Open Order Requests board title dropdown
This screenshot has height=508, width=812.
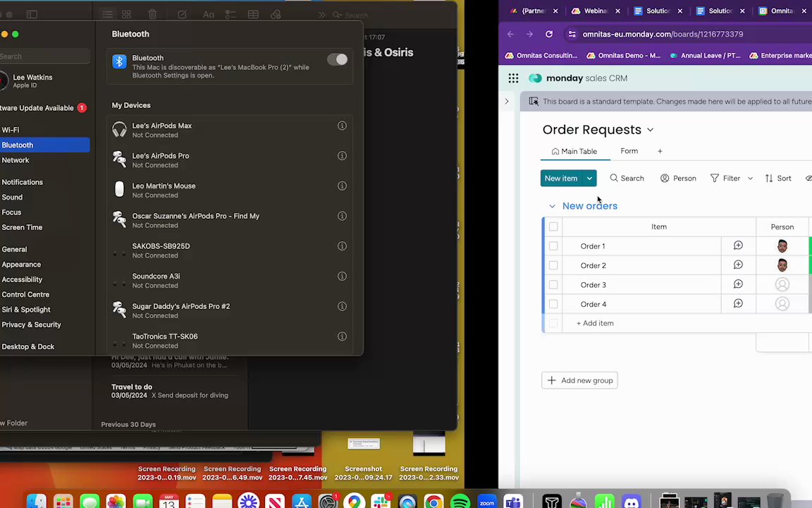tap(651, 130)
